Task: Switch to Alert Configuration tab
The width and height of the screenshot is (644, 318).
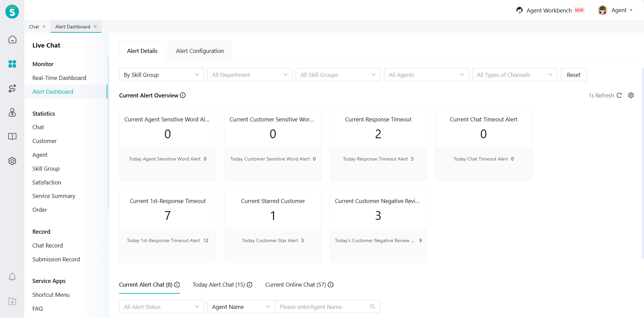Action: coord(199,51)
